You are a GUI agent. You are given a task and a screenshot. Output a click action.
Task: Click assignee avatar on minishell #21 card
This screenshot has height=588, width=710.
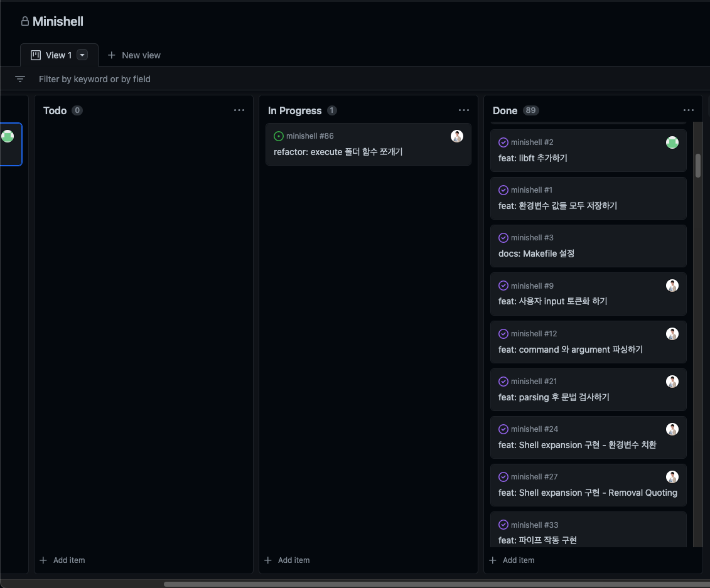(672, 382)
